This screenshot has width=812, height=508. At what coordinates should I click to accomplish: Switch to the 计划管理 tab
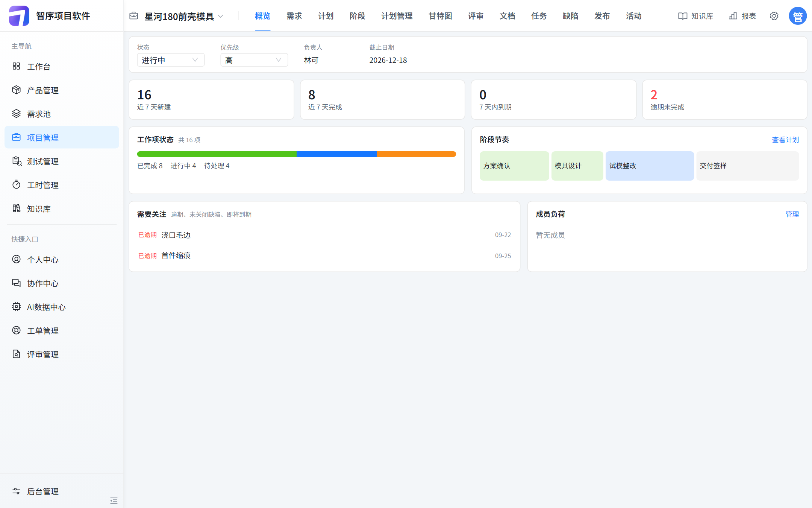click(397, 16)
